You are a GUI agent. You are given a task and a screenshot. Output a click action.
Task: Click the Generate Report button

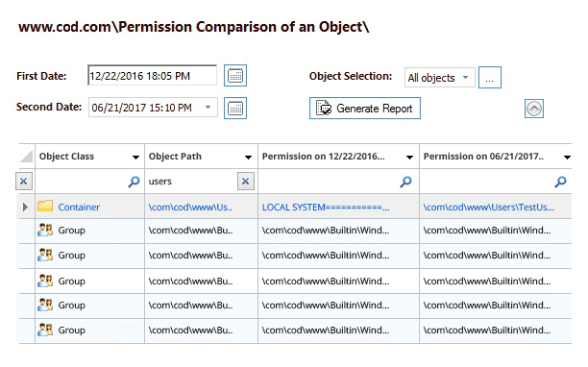pyautogui.click(x=365, y=109)
